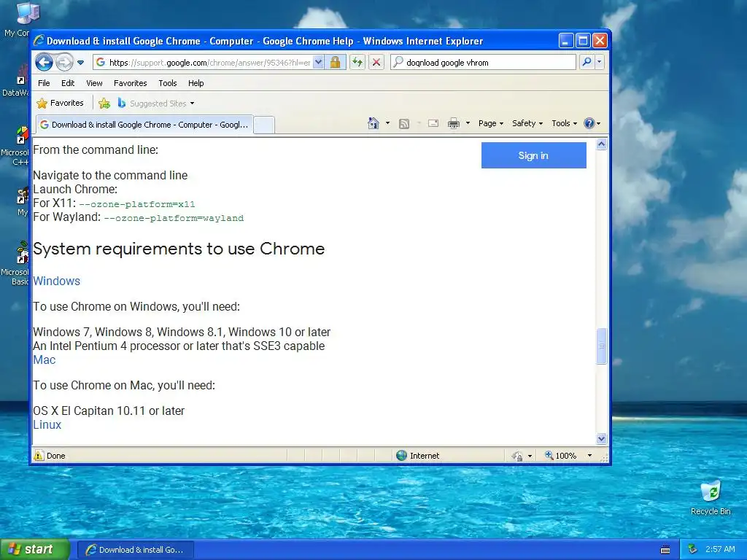Open the recent pages dropdown arrow
The width and height of the screenshot is (747, 560).
(x=80, y=63)
